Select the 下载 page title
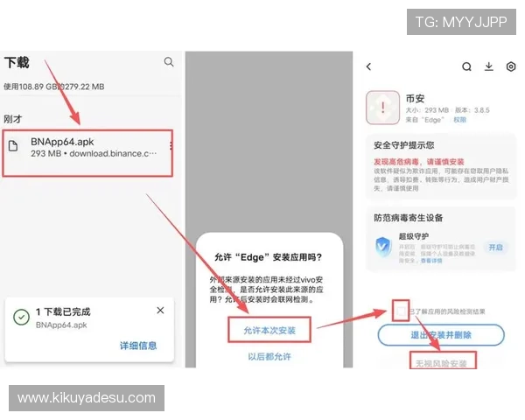This screenshot has width=525, height=420. point(17,63)
